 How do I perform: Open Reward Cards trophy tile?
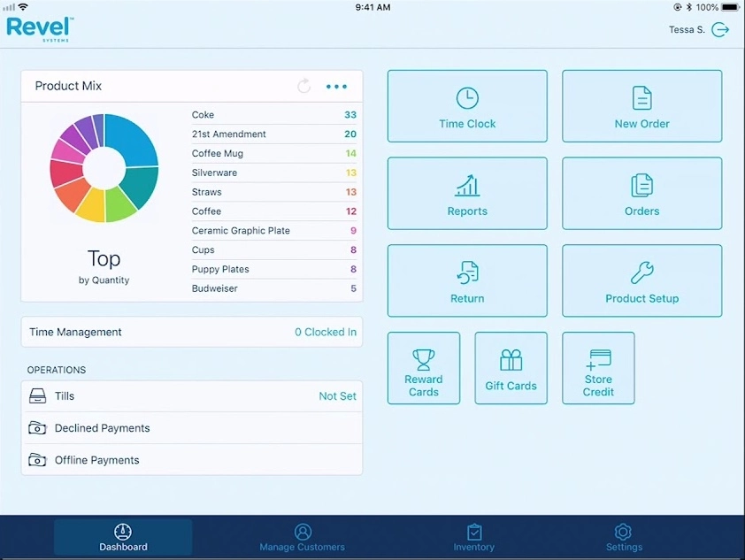[424, 368]
